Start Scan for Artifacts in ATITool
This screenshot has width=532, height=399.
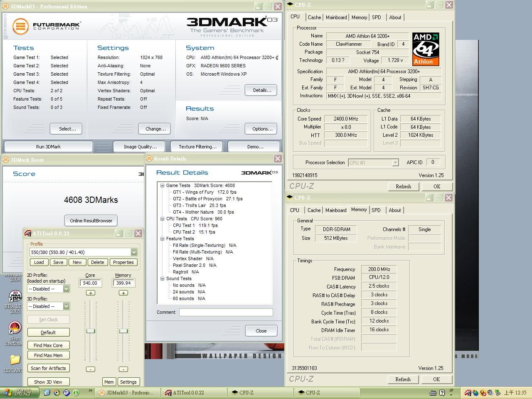[48, 368]
